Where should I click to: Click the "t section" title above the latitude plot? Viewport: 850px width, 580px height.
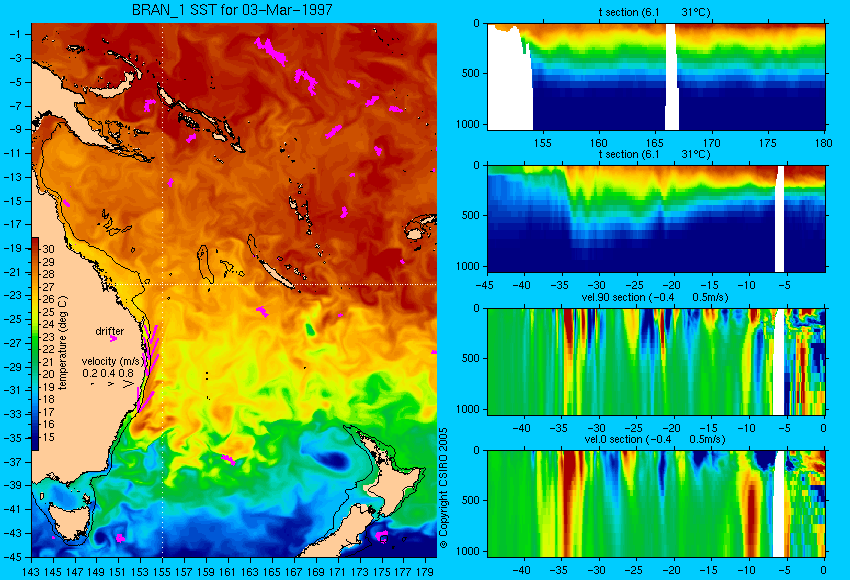pyautogui.click(x=654, y=154)
